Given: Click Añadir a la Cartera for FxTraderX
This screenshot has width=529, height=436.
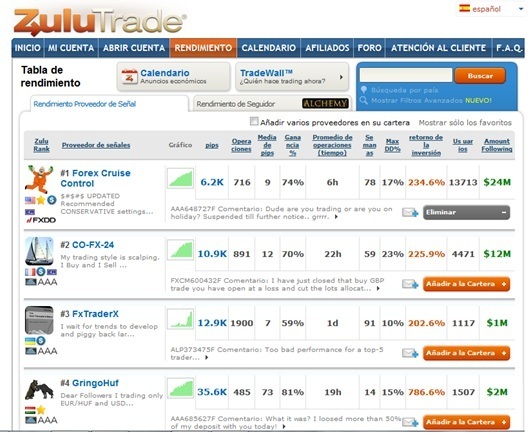Looking at the screenshot, I should [466, 353].
